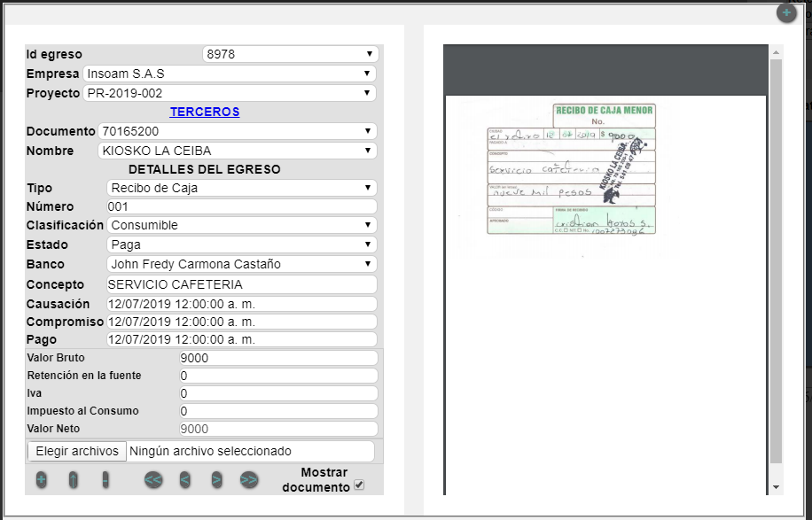Open the Tipo dropdown showing Recibo de Caja
This screenshot has height=520, width=812.
coord(241,188)
